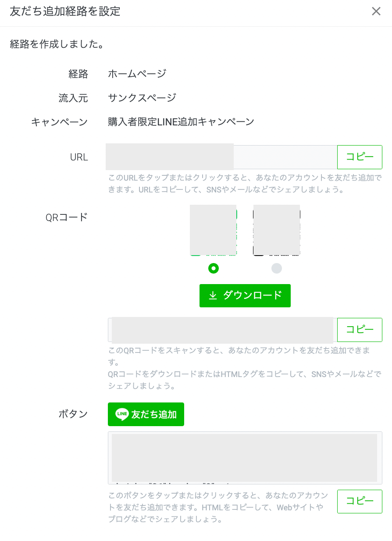Click the ホームページ route value

tap(137, 74)
